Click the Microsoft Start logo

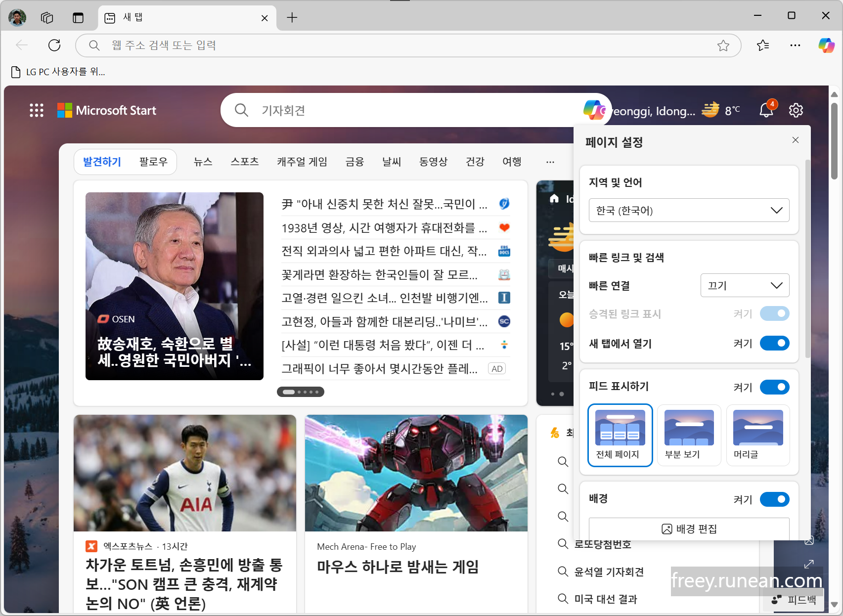pos(107,110)
